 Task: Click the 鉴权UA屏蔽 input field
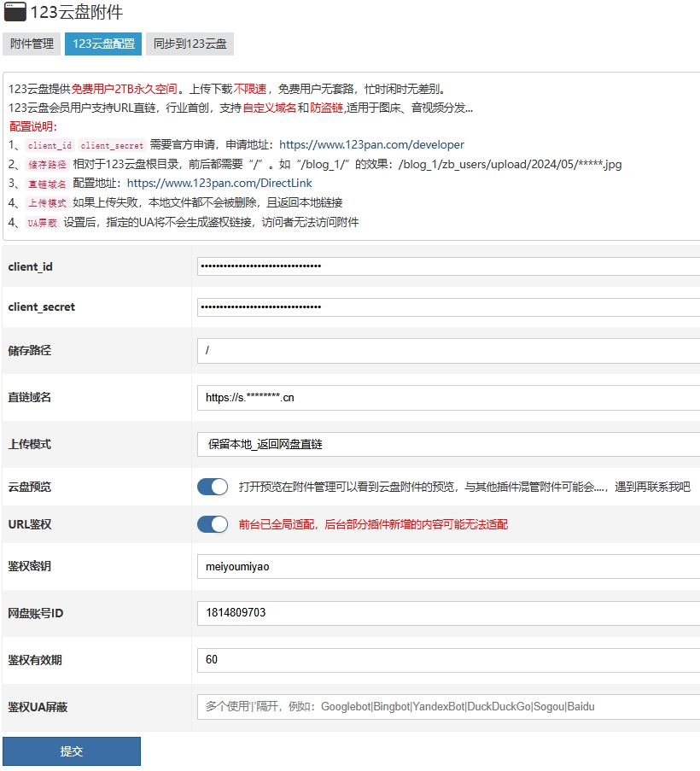448,707
